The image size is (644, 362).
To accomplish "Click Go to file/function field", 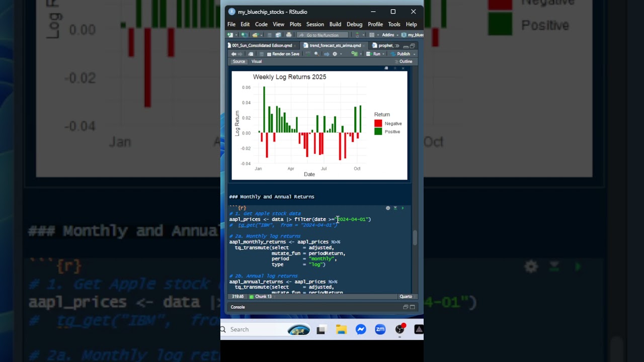I will coord(322,35).
